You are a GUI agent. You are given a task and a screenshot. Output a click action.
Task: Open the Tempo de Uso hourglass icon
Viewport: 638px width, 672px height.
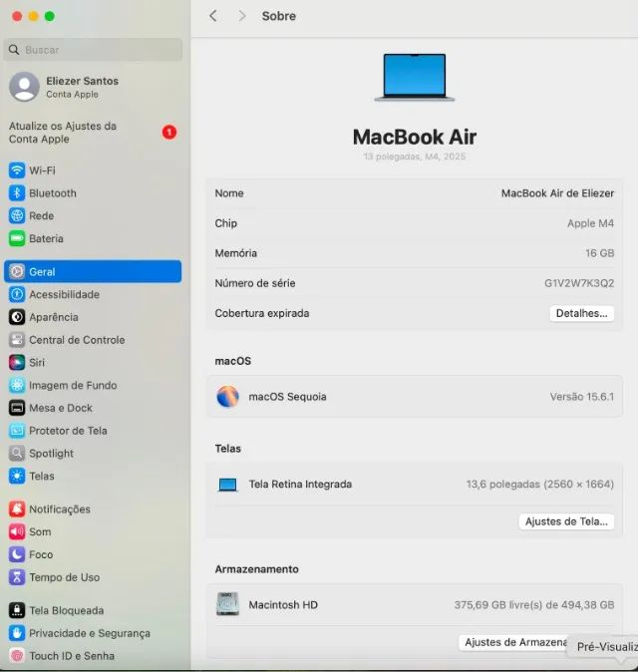point(17,577)
